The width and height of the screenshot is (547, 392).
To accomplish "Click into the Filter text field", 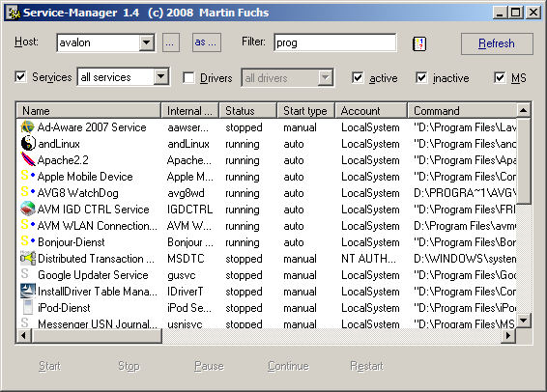I will pyautogui.click(x=335, y=42).
